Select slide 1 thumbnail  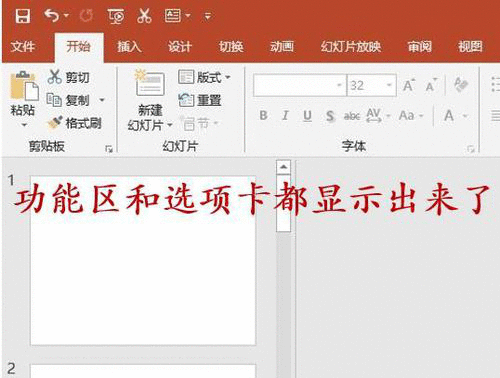143,260
